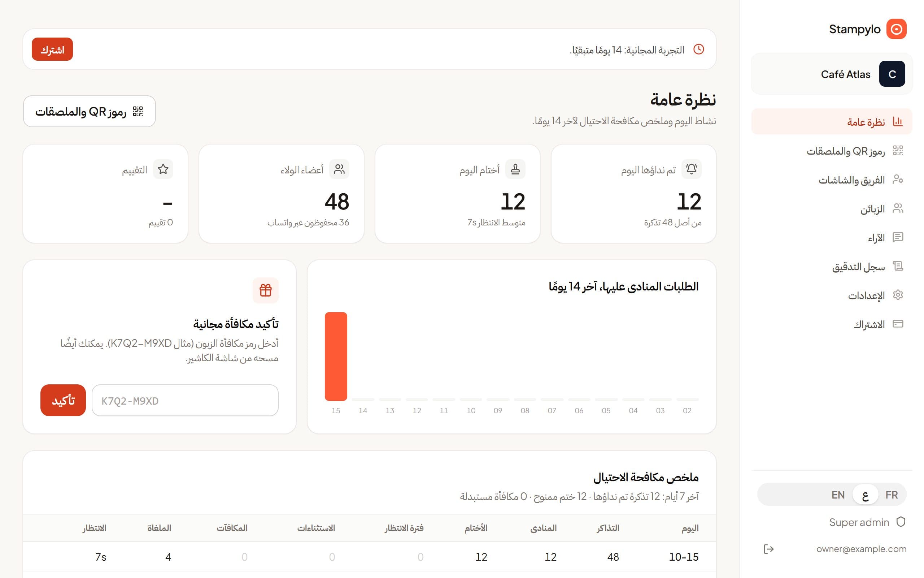Screen dimensions: 924x578
Task: Click the free trial clock icon
Action: pyautogui.click(x=698, y=49)
